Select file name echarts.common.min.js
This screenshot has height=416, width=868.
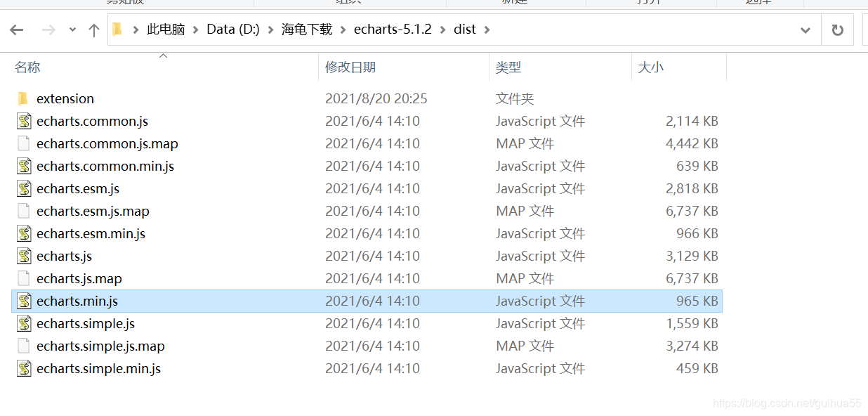105,167
